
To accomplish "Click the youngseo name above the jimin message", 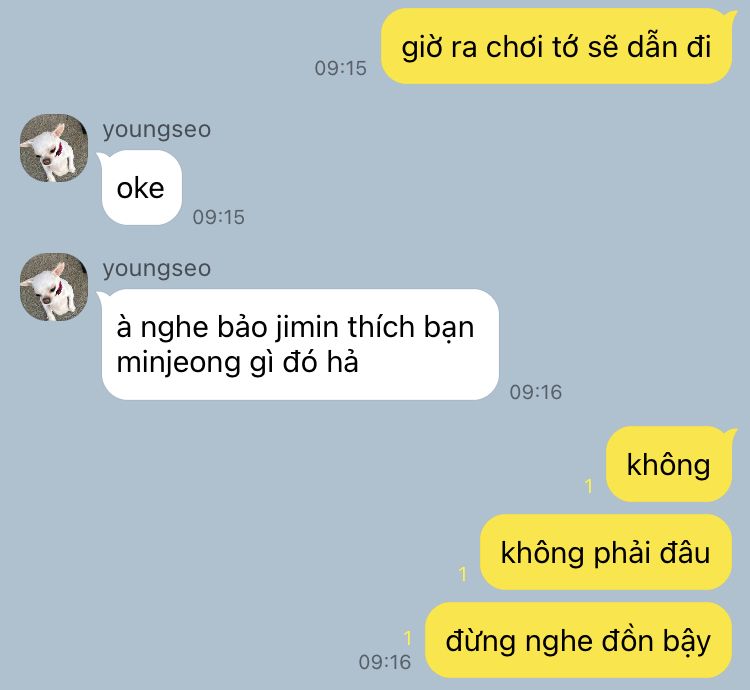I will (x=157, y=269).
